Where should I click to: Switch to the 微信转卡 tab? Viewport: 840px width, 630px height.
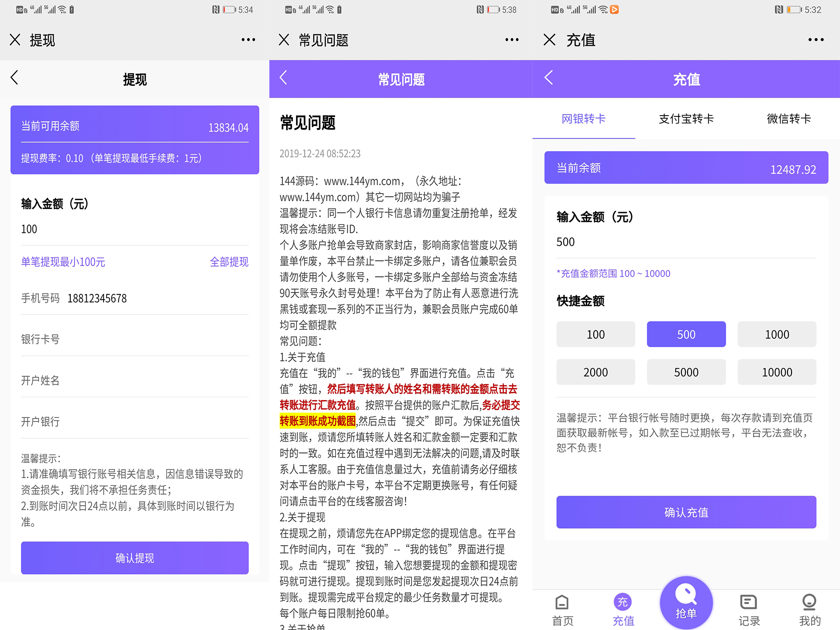pos(788,119)
